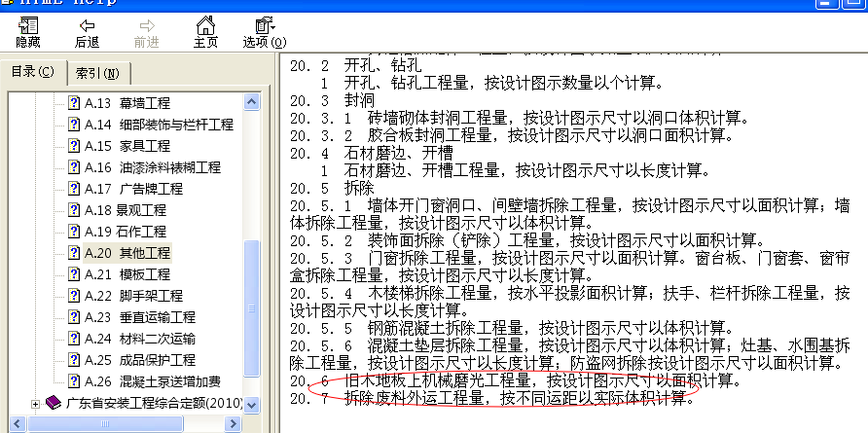
Task: Open the A.26 混凝土泵送增加费 tree label
Action: click(x=152, y=381)
